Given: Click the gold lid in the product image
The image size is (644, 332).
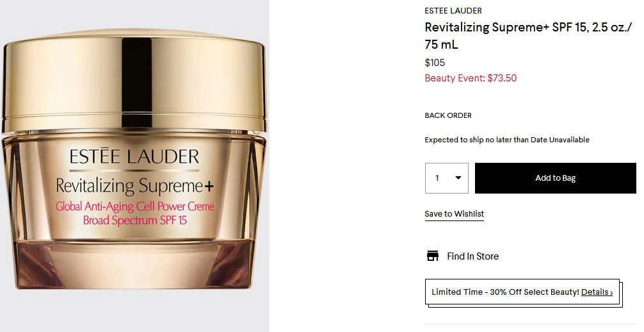Looking at the screenshot, I should [x=134, y=80].
